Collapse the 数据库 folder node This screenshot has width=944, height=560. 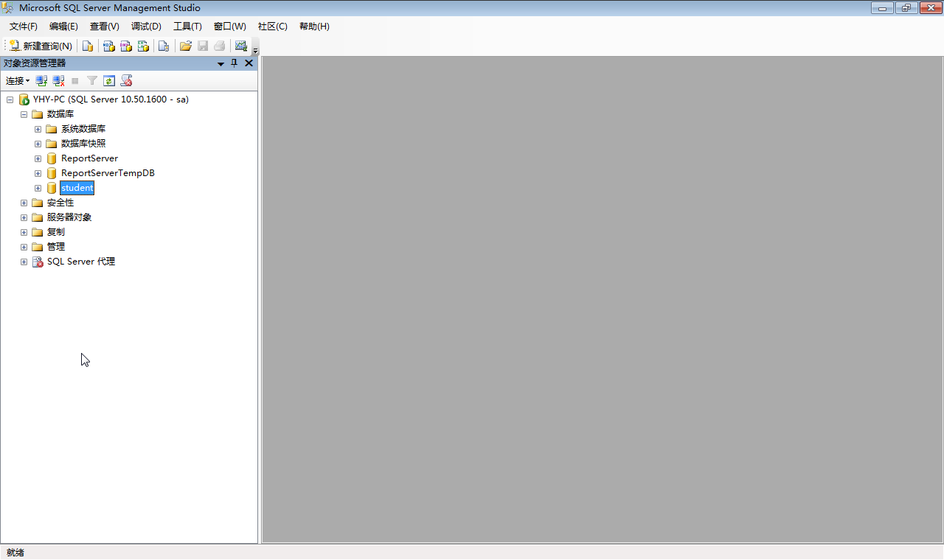24,114
